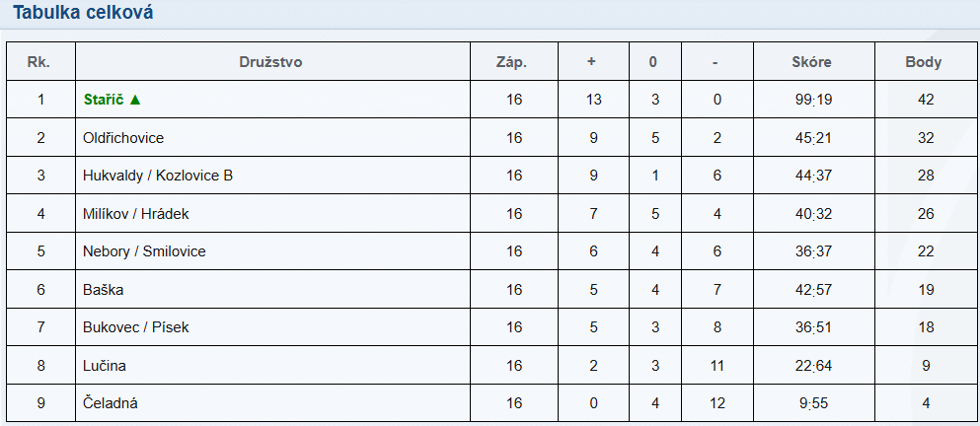Select the Čeladná team name
This screenshot has width=980, height=426.
point(110,403)
